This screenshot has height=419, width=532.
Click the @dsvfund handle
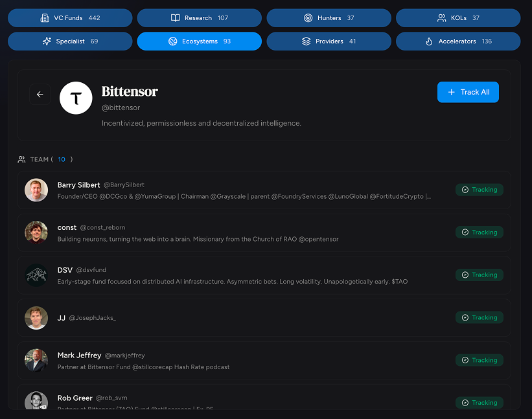[91, 270]
